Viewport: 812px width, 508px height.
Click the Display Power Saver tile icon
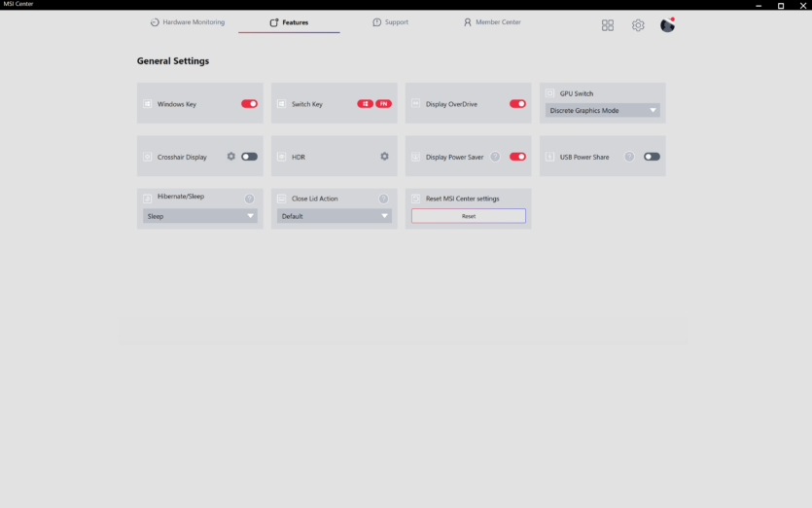[x=415, y=157]
